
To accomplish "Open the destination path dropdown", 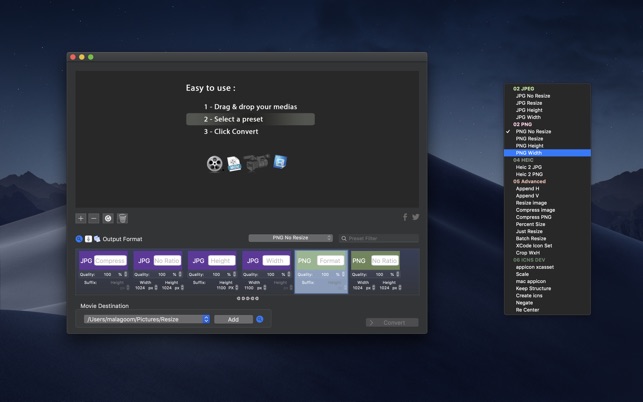I will (146, 319).
